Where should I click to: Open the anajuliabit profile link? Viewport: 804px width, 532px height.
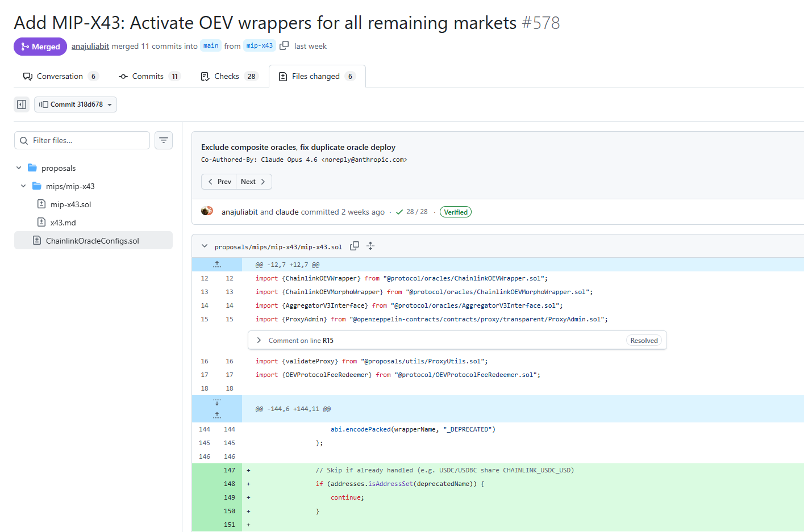(90, 46)
